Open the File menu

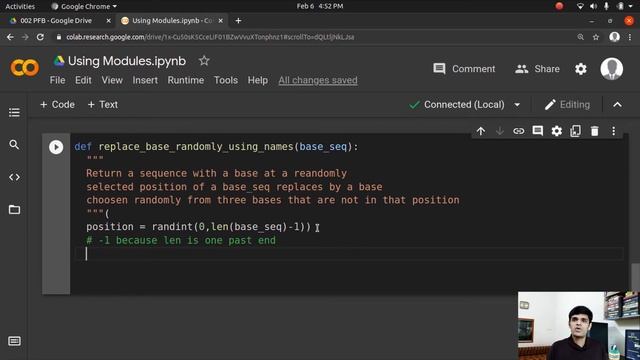[x=58, y=80]
